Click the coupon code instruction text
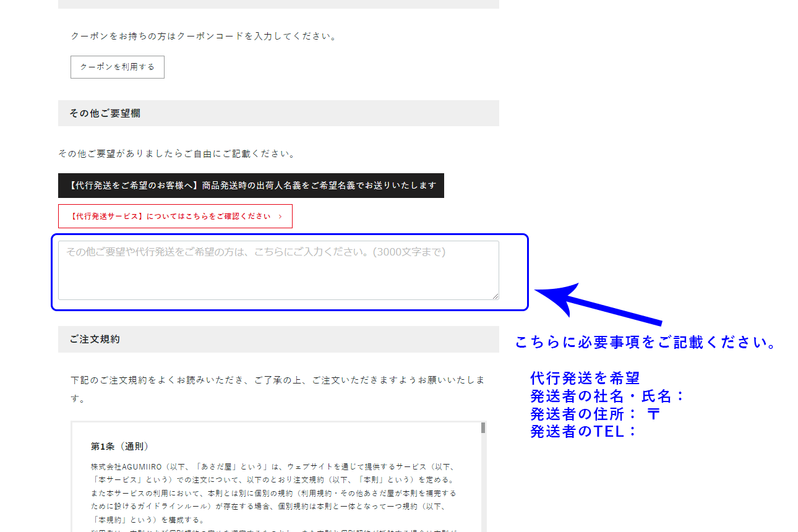 [x=204, y=35]
